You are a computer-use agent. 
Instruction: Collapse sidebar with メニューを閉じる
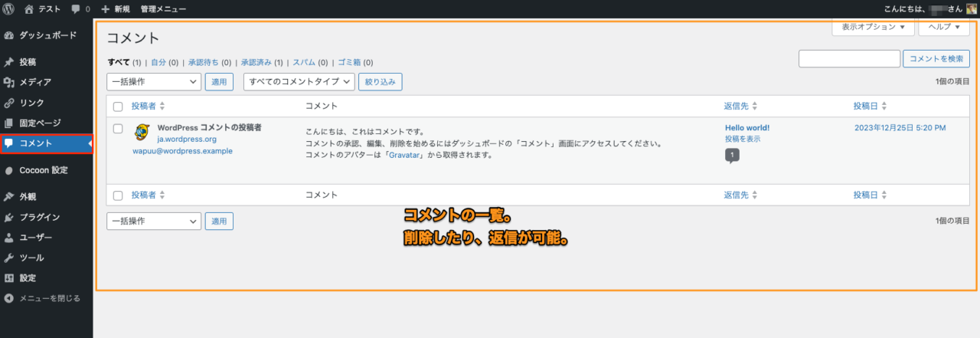47,298
